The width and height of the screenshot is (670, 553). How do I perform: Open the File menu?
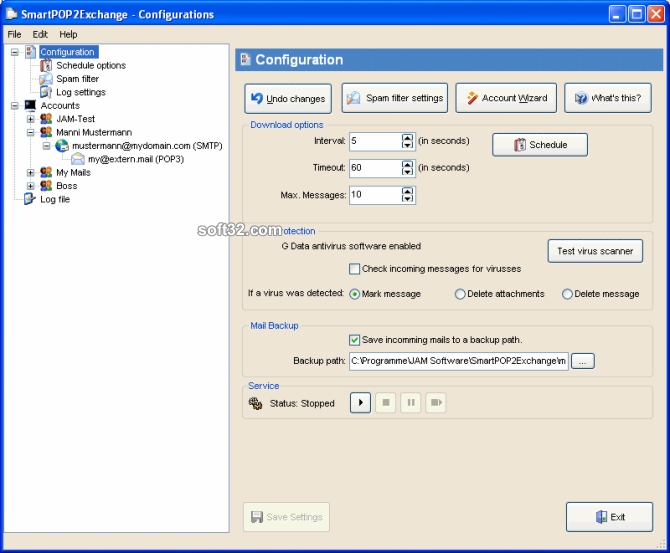(14, 34)
